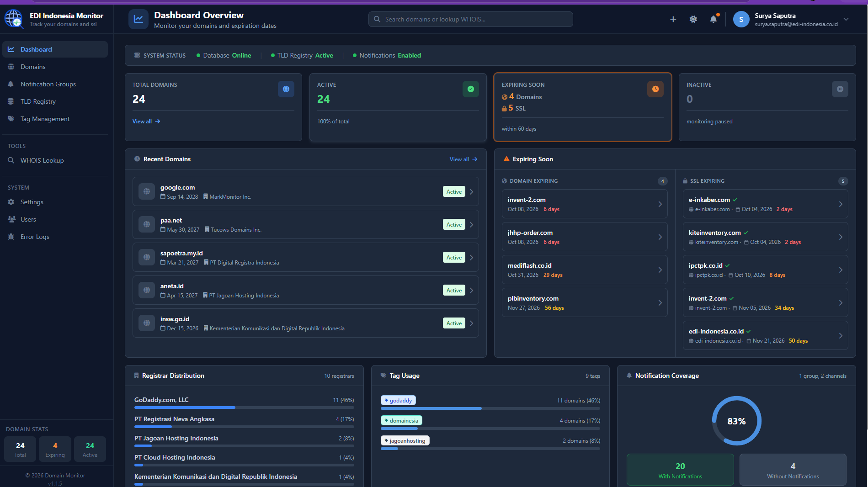This screenshot has height=487, width=868.
Task: Open the Users page
Action: [x=55, y=219]
